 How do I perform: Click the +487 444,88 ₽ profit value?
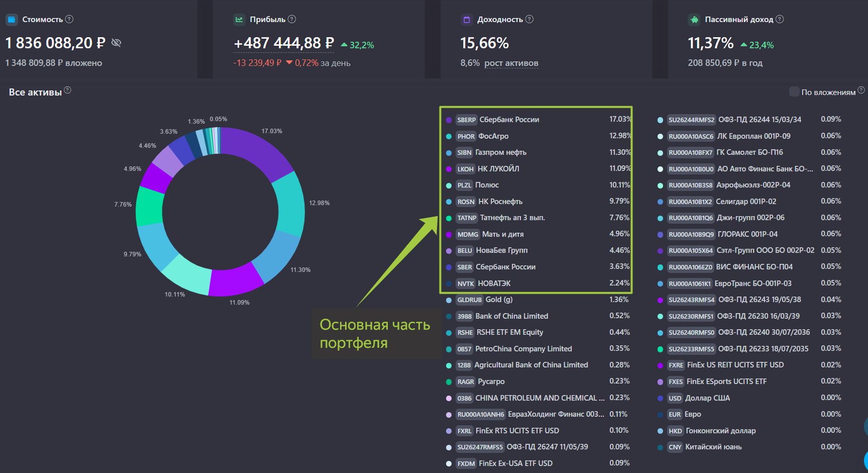pyautogui.click(x=284, y=43)
